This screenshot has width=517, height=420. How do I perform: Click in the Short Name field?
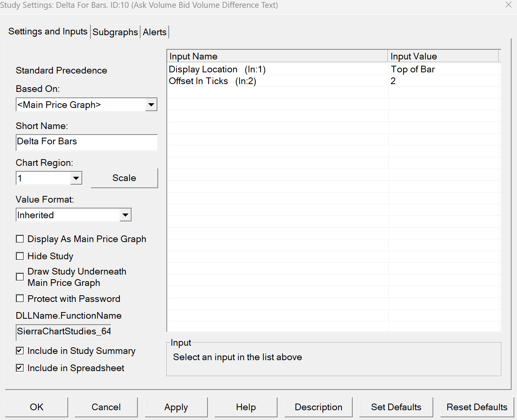[x=86, y=142]
